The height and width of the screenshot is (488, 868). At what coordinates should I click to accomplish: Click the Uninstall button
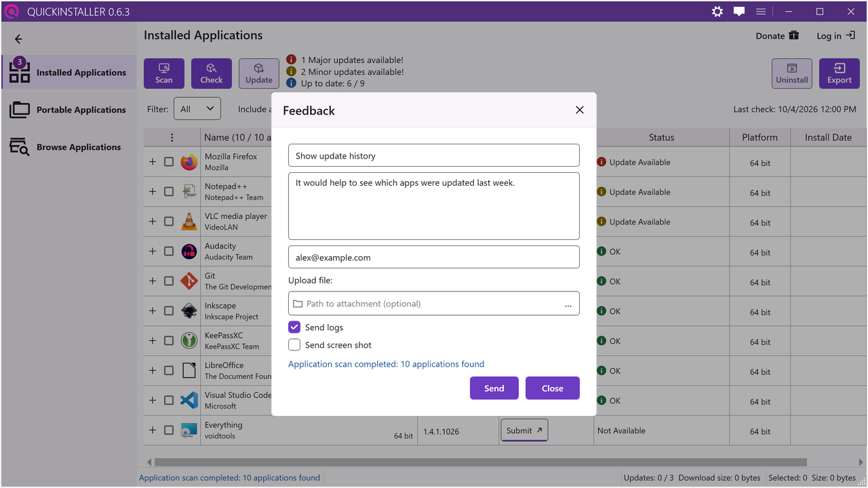pos(792,73)
